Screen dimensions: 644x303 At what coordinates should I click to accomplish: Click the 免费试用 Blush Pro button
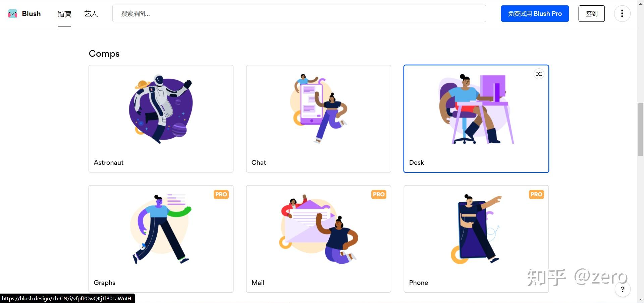pyautogui.click(x=535, y=13)
